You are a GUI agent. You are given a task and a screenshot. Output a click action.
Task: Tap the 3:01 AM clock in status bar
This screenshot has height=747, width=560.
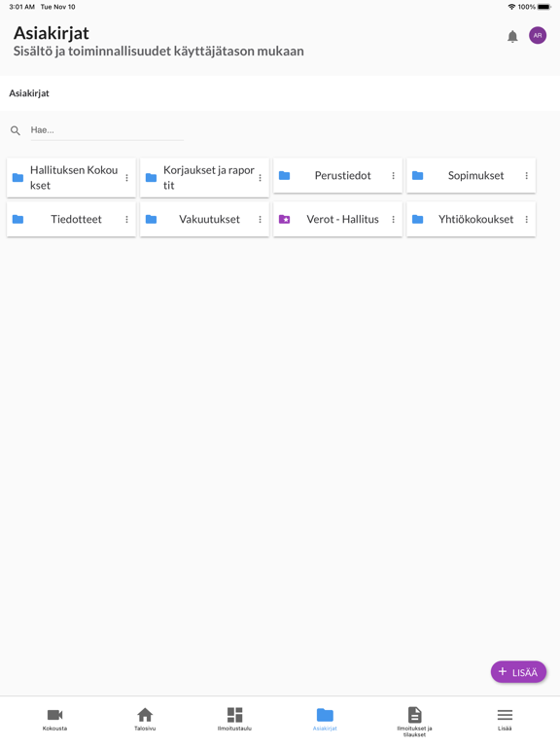pos(22,7)
